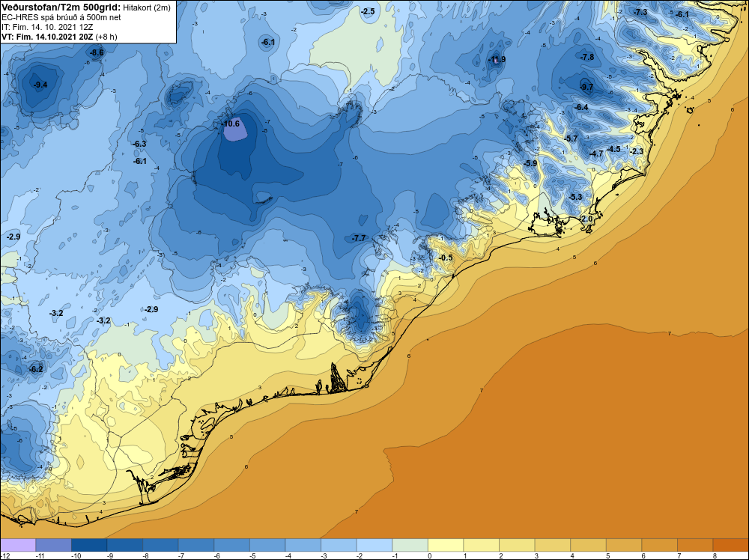This screenshot has width=749, height=560.
Task: Click the -4.5 temperature label
Action: [613, 149]
